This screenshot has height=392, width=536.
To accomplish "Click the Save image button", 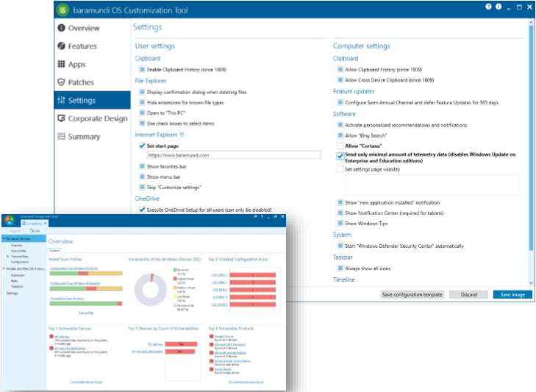I will pos(512,294).
